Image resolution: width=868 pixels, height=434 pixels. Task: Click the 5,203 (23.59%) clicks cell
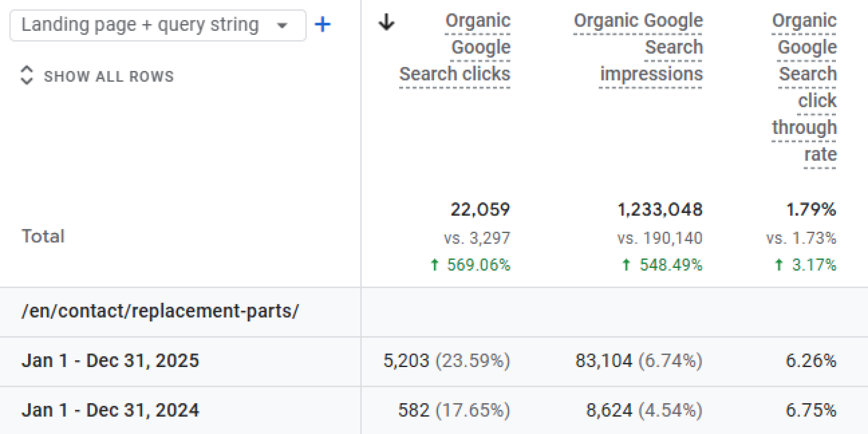447,361
